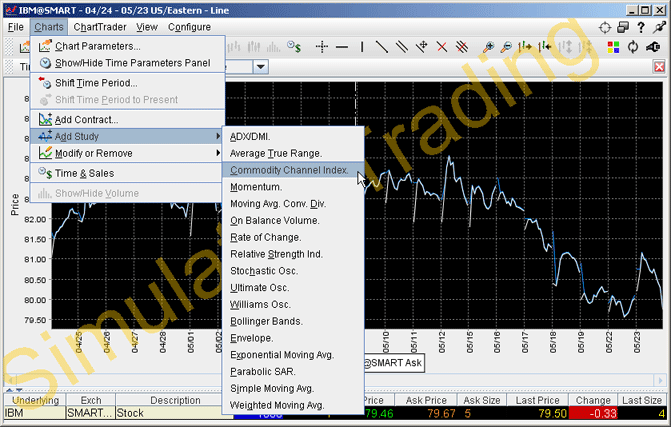Click the pushpin icon in menu bar

pyautogui.click(x=659, y=27)
